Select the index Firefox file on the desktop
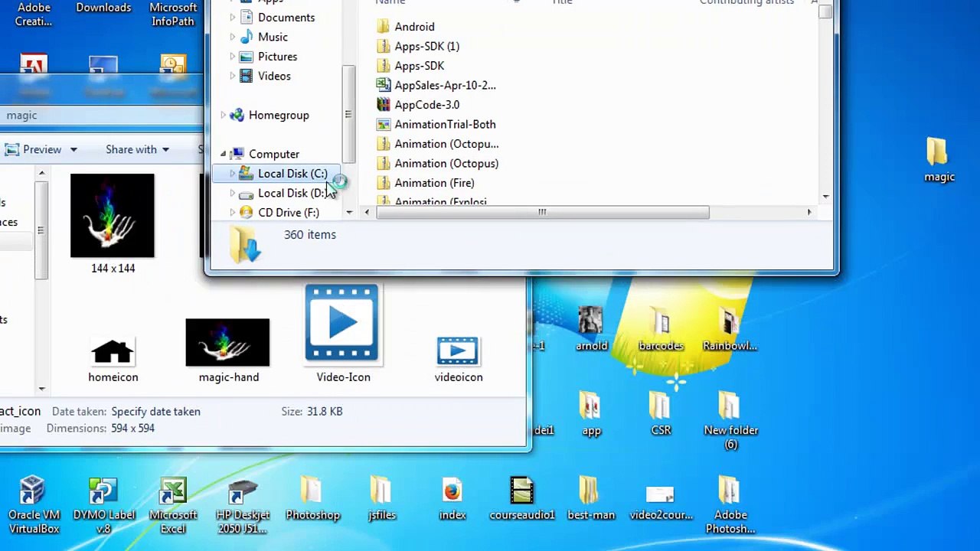This screenshot has height=551, width=980. [x=452, y=498]
